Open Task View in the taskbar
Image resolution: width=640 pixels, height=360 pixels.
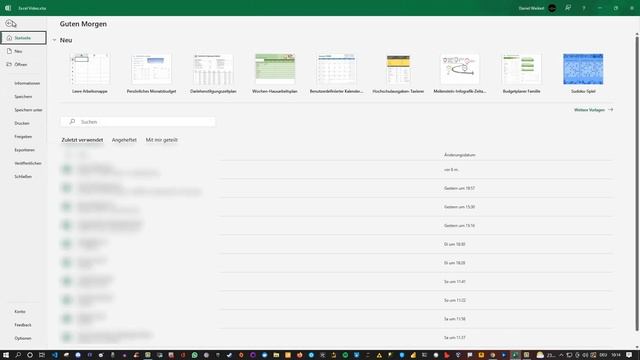pos(42,355)
